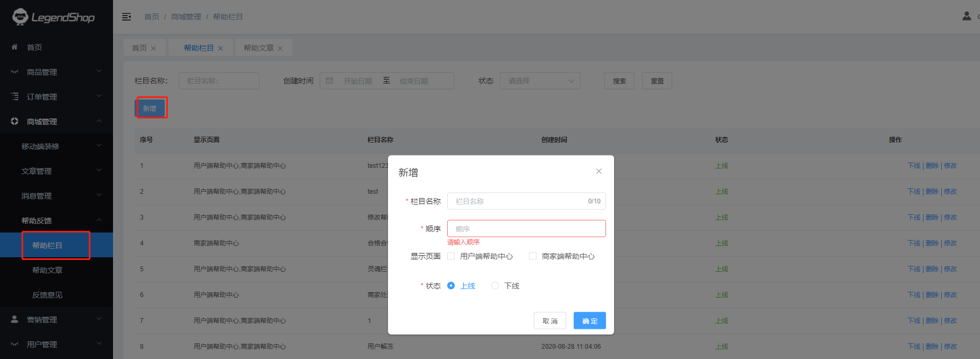The width and height of the screenshot is (980, 359).
Task: Click the 栏目名称 input field in dialog
Action: [517, 201]
